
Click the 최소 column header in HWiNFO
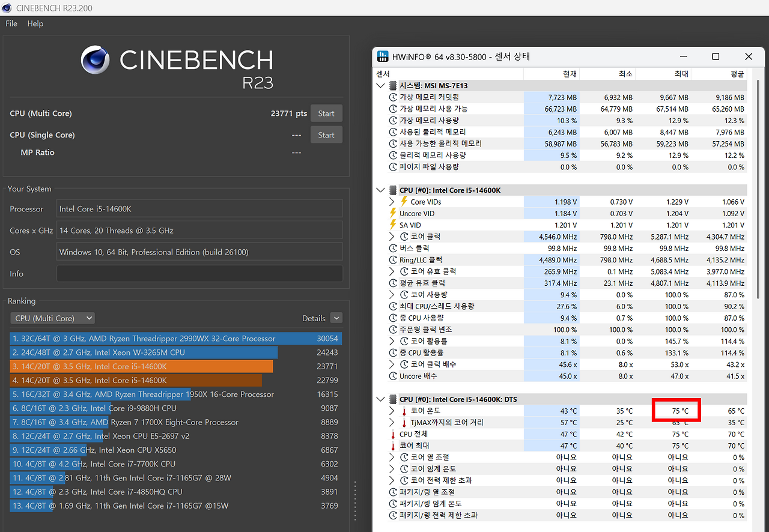(x=607, y=74)
